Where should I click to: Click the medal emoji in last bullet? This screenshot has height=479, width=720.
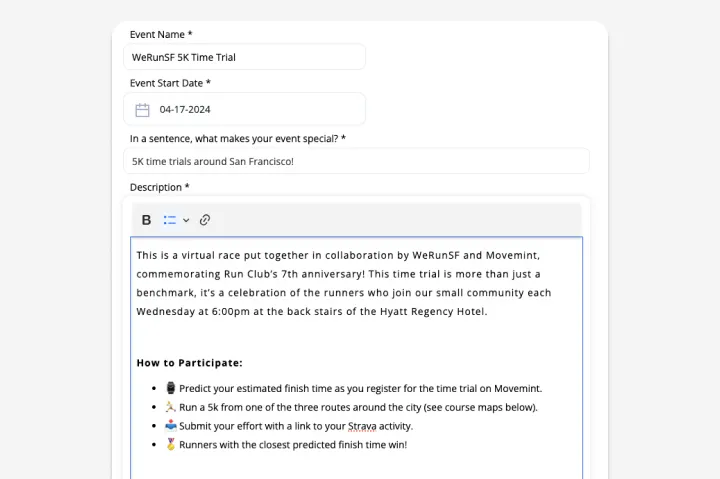click(171, 444)
